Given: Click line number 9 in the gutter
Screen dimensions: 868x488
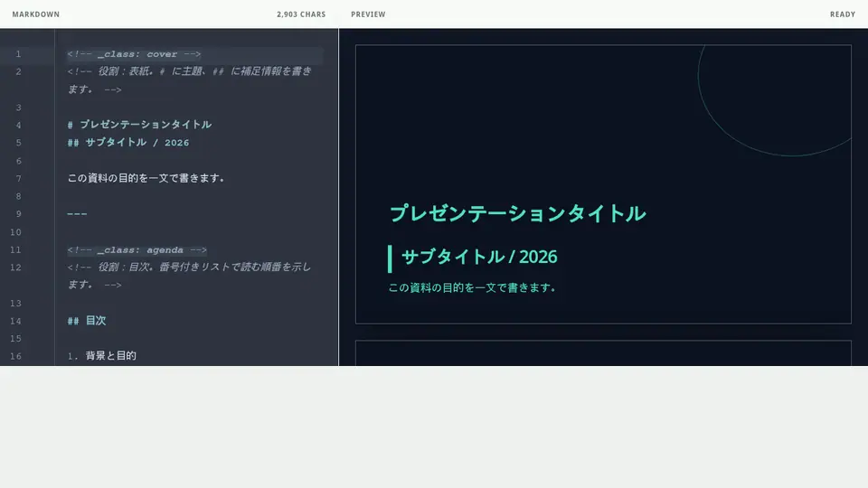Looking at the screenshot, I should pyautogui.click(x=18, y=214).
